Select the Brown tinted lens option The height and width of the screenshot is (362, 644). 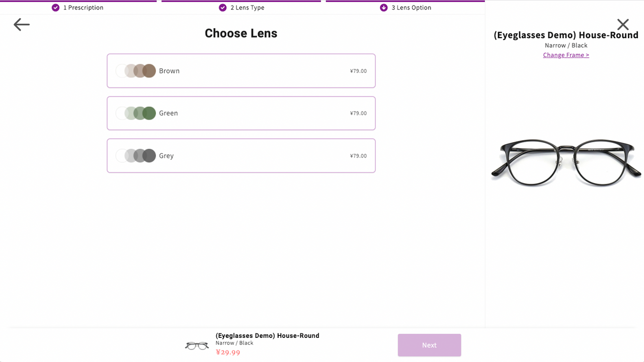(241, 70)
